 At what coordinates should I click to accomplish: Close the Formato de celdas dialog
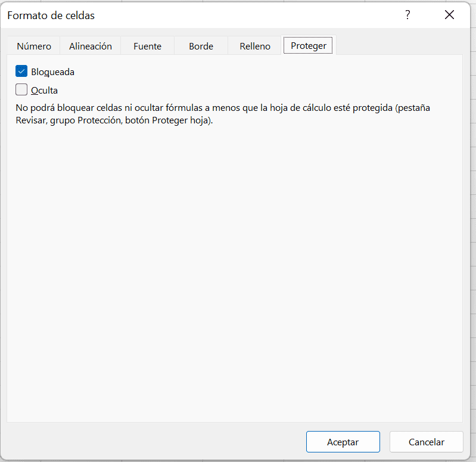[x=449, y=15]
